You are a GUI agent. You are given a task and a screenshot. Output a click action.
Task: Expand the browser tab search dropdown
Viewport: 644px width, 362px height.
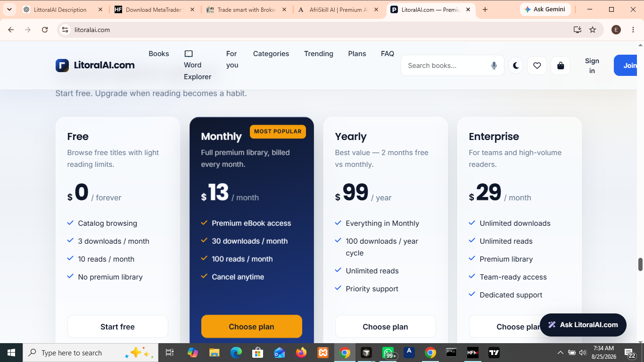point(9,9)
